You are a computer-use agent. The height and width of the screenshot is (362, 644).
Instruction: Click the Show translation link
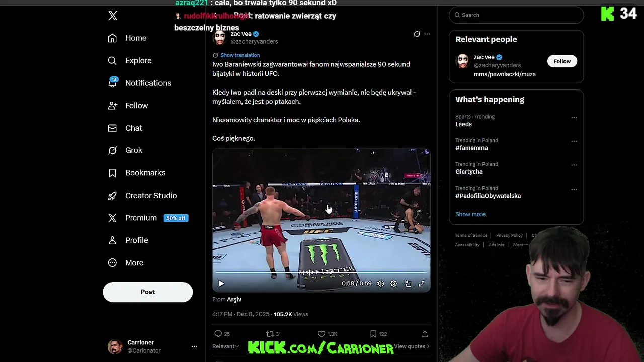click(x=240, y=55)
